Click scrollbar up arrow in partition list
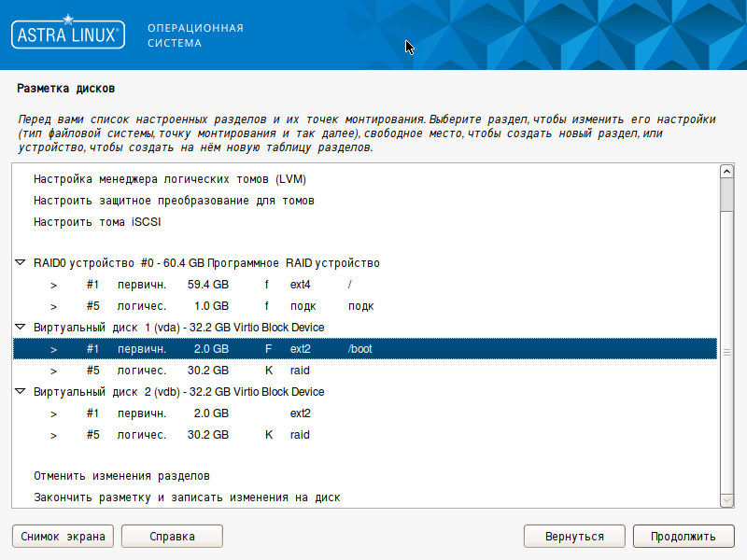The image size is (747, 560). point(726,172)
